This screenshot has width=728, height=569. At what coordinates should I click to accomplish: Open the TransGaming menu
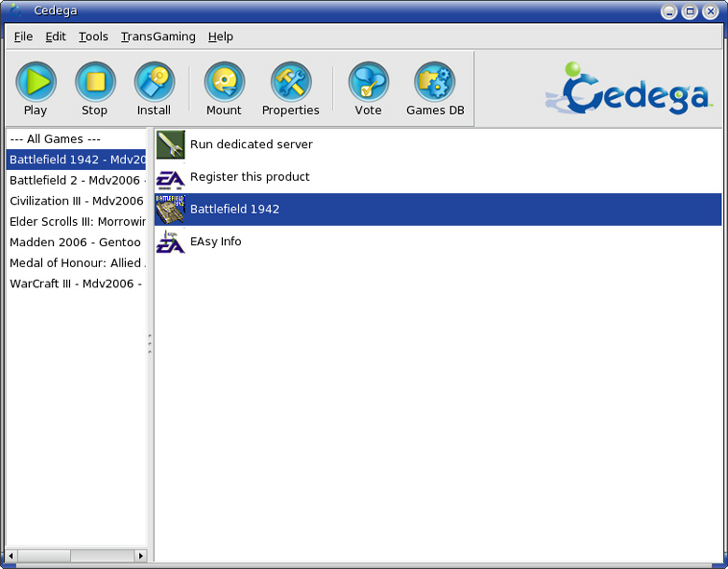[159, 36]
